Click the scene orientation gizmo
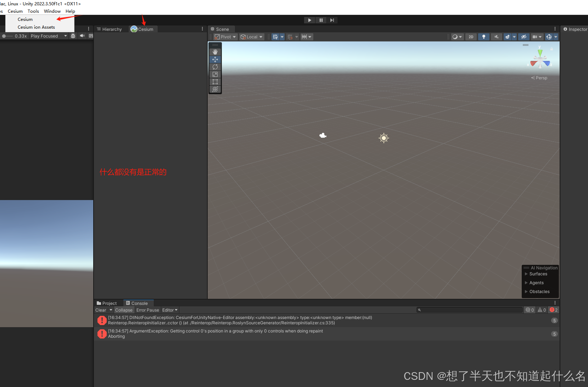This screenshot has height=387, width=588. [x=540, y=60]
